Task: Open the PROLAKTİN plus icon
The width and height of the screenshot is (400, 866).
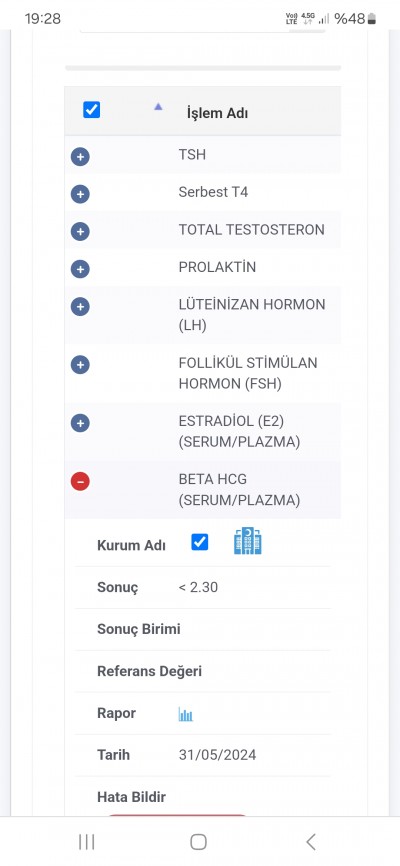Action: coord(80,269)
